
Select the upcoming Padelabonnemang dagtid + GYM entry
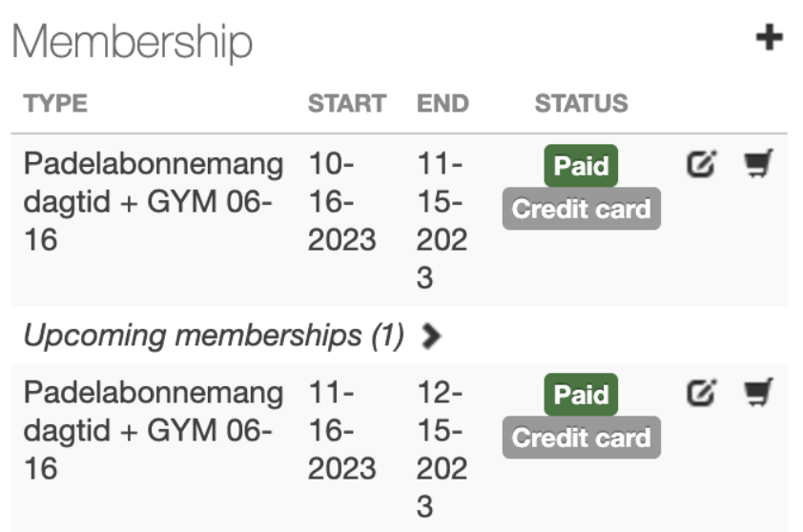pyautogui.click(x=153, y=430)
